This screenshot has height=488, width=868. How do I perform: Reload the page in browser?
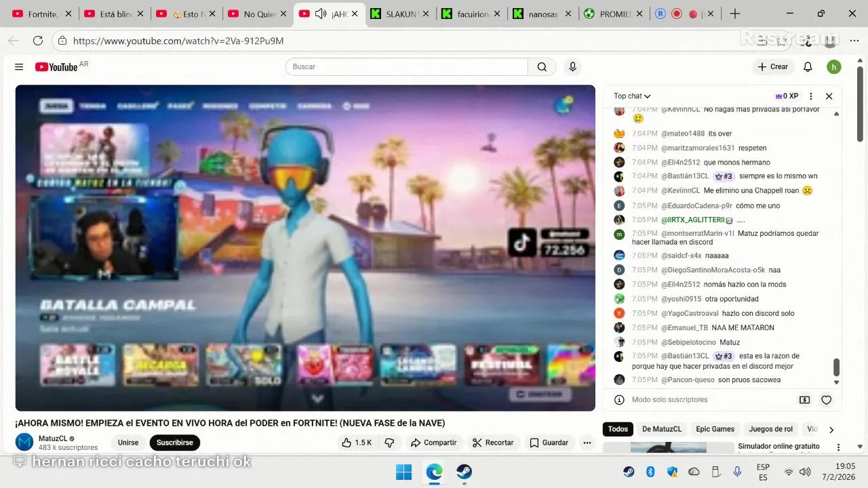[38, 41]
